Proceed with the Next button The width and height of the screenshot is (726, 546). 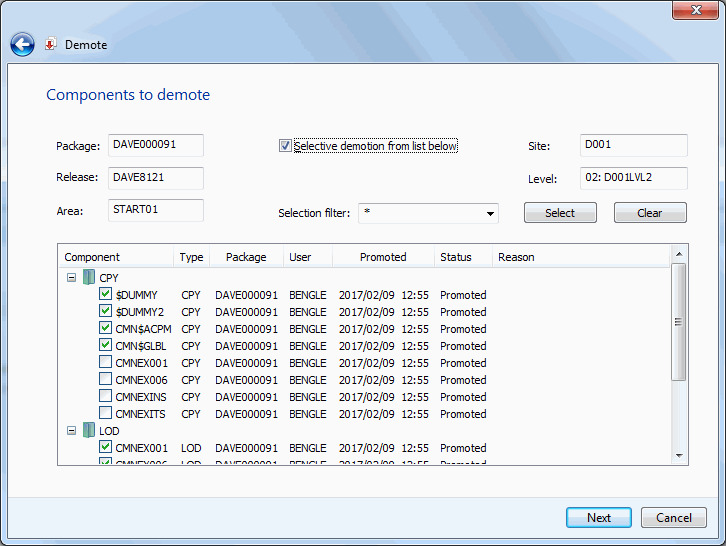tap(599, 517)
